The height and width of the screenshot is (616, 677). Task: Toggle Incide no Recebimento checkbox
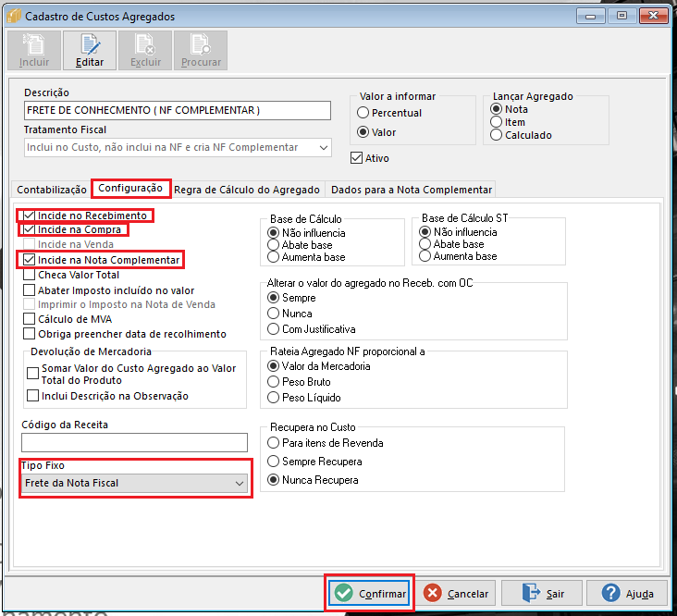[x=85, y=216]
